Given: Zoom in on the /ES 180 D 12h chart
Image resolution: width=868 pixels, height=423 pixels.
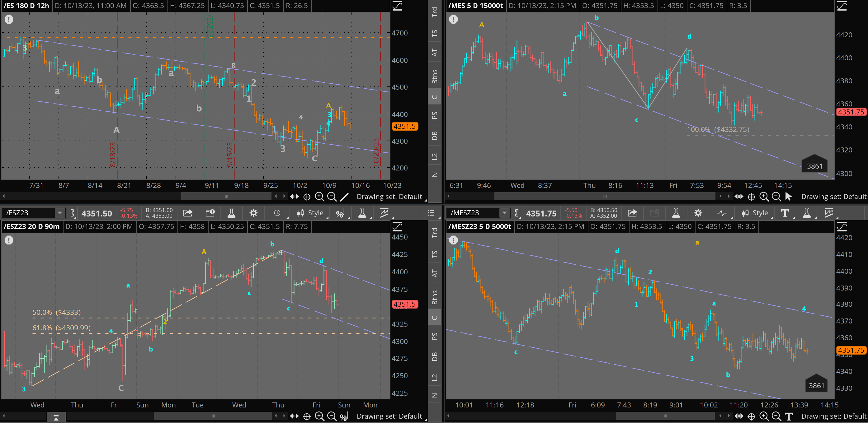Looking at the screenshot, I should pyautogui.click(x=319, y=197).
